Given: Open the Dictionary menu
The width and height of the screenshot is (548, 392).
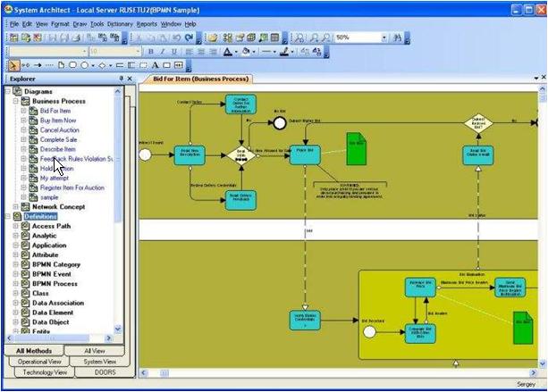Looking at the screenshot, I should (120, 24).
